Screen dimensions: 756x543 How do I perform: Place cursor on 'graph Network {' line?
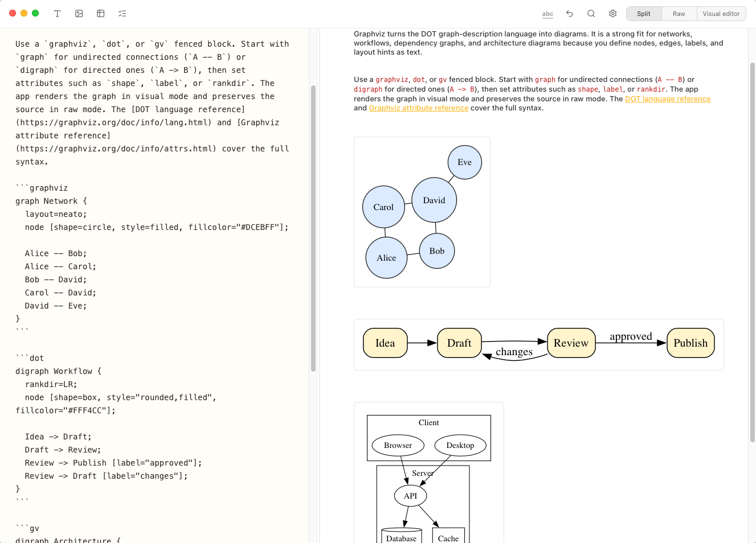coord(51,201)
